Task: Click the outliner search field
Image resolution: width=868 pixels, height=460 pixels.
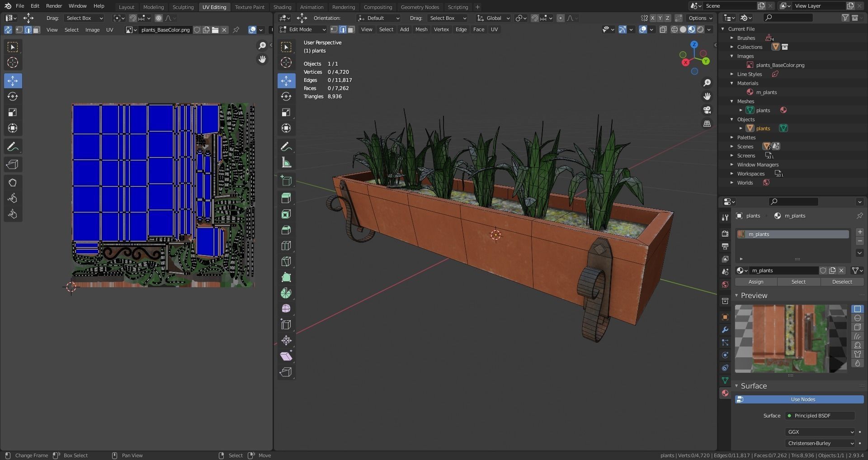Action: [788, 18]
